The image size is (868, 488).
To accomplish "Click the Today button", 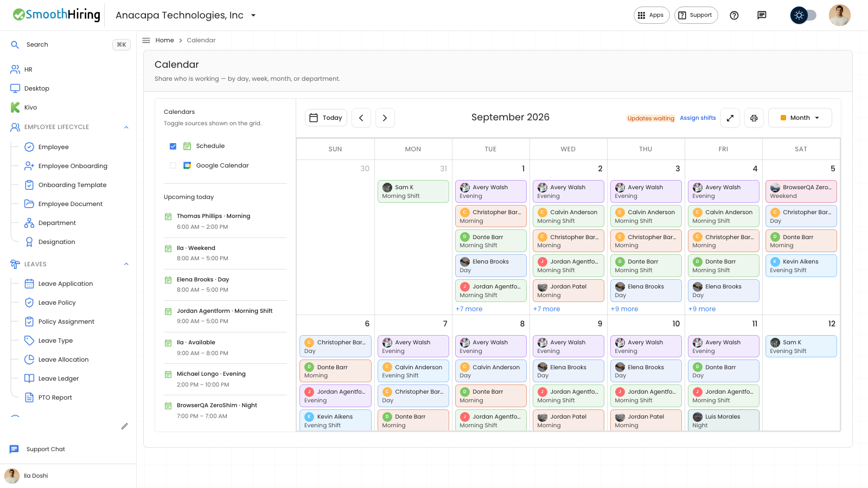I will click(x=326, y=118).
